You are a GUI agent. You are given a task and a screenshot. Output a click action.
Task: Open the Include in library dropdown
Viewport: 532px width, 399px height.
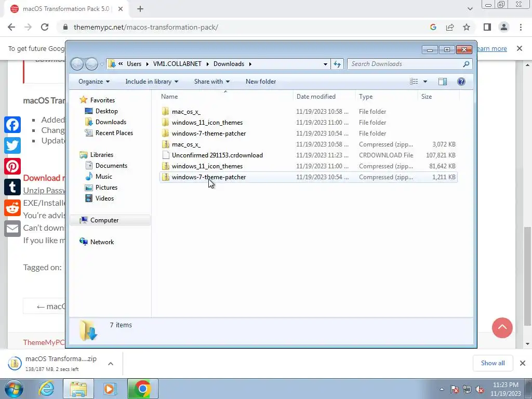coord(152,82)
